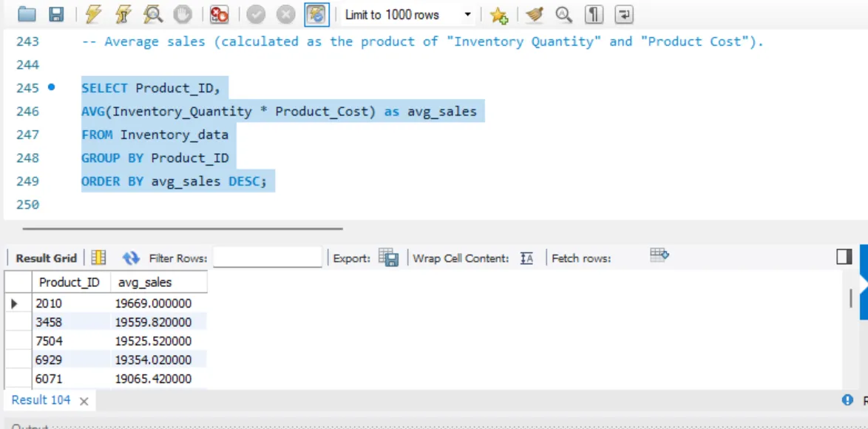Toggle Wrap Cell Content icon
Image resolution: width=868 pixels, height=429 pixels.
[x=526, y=258]
